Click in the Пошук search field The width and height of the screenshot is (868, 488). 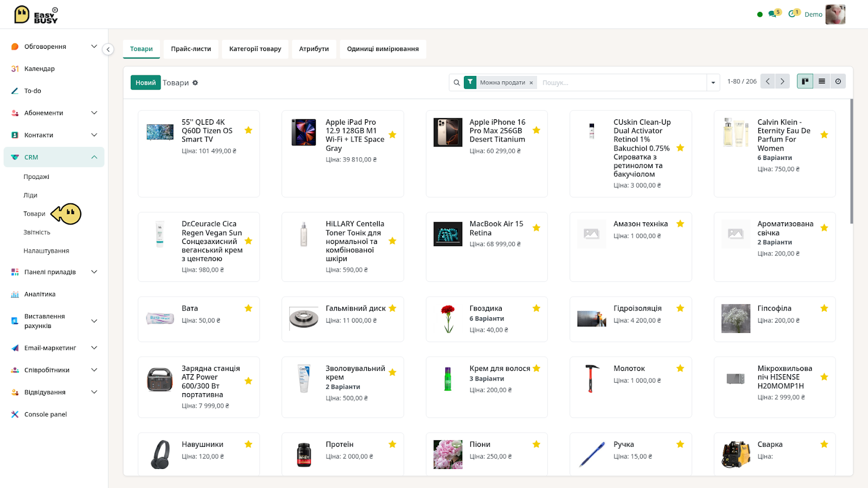point(622,83)
